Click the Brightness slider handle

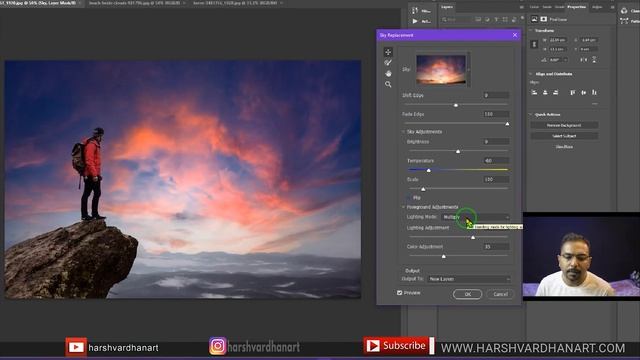point(458,151)
